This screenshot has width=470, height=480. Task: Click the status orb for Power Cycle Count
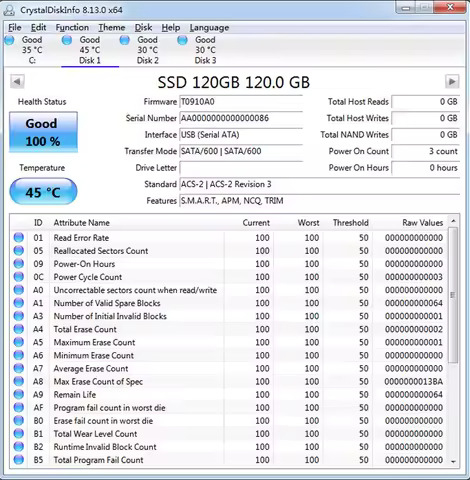[19, 277]
